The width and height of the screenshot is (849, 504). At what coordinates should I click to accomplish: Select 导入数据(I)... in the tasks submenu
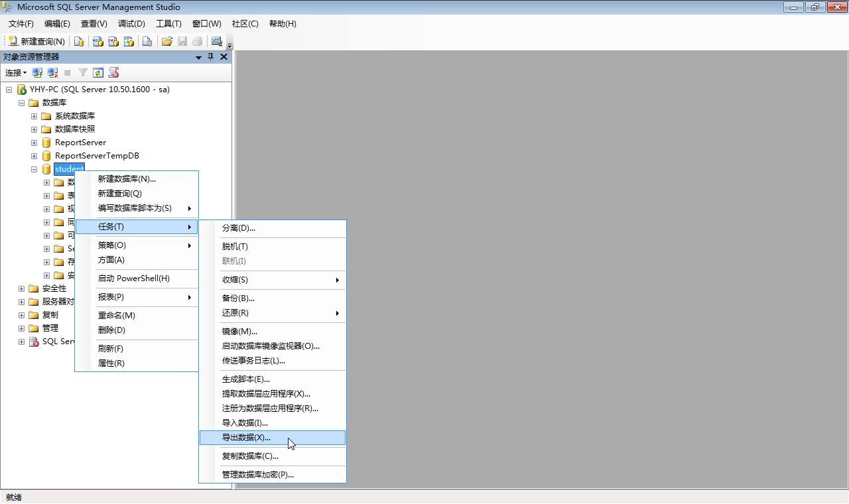(273, 423)
